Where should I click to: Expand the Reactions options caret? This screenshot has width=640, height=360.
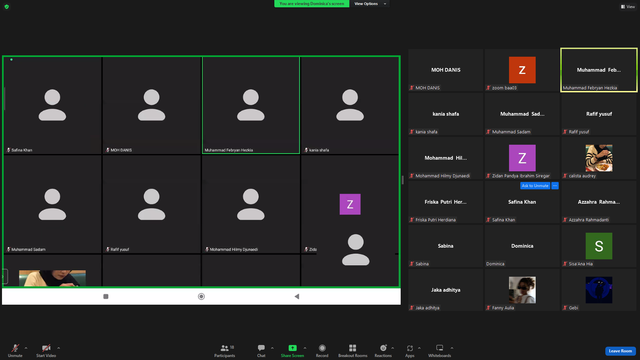pos(393,348)
